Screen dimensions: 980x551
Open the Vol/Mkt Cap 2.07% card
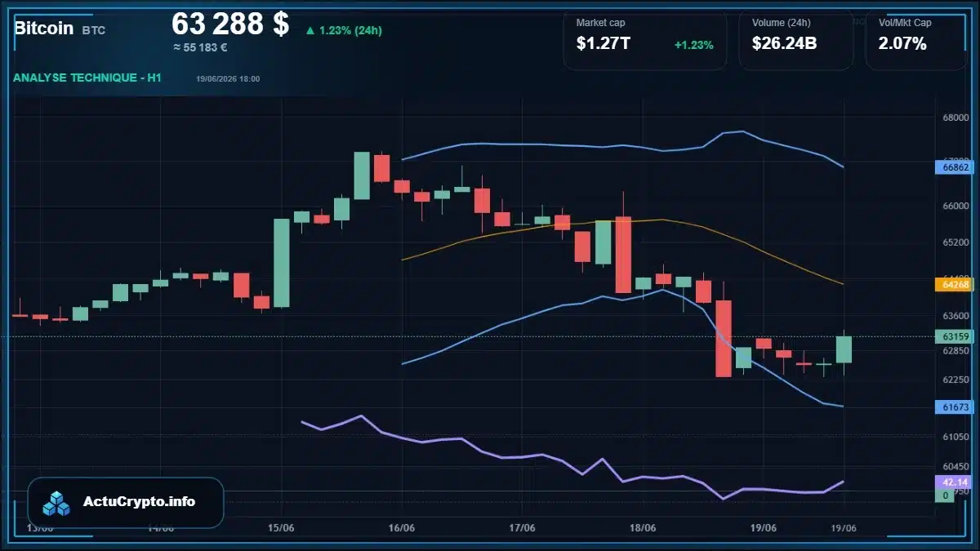tap(915, 39)
